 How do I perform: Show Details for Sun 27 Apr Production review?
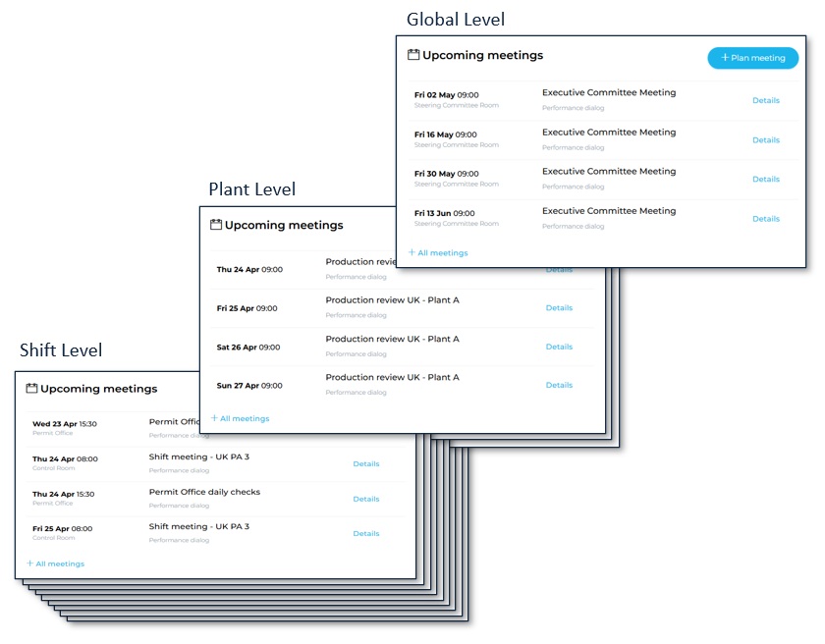559,385
